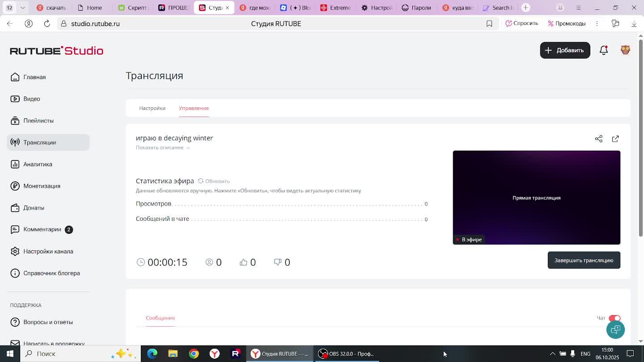Open Промокоды in browser toolbar
Viewport: 644px width, 362px height.
[567, 23]
